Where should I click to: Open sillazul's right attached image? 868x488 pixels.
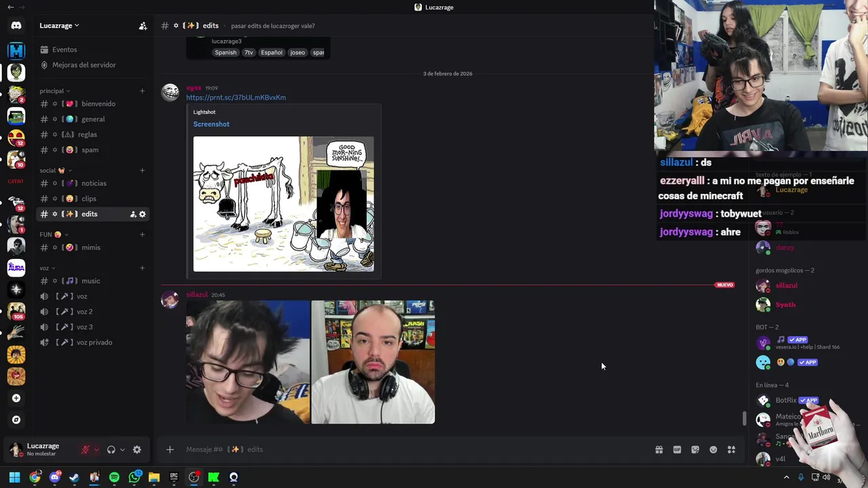373,362
